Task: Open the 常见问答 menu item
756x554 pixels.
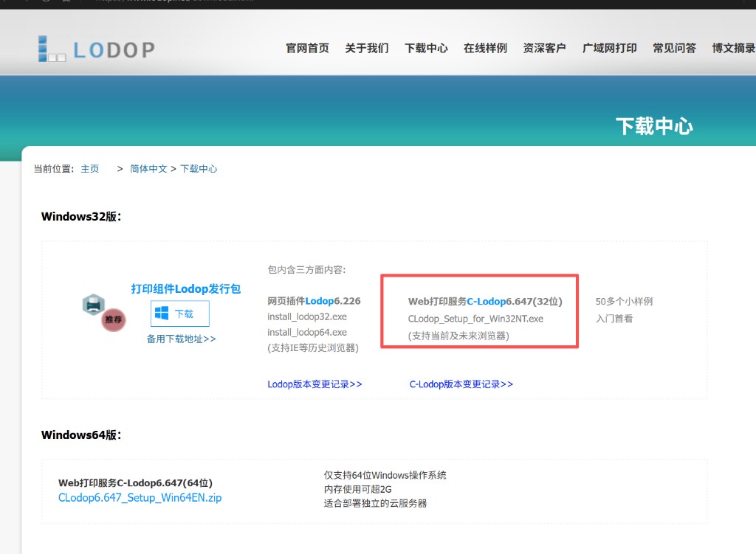Action: click(675, 48)
